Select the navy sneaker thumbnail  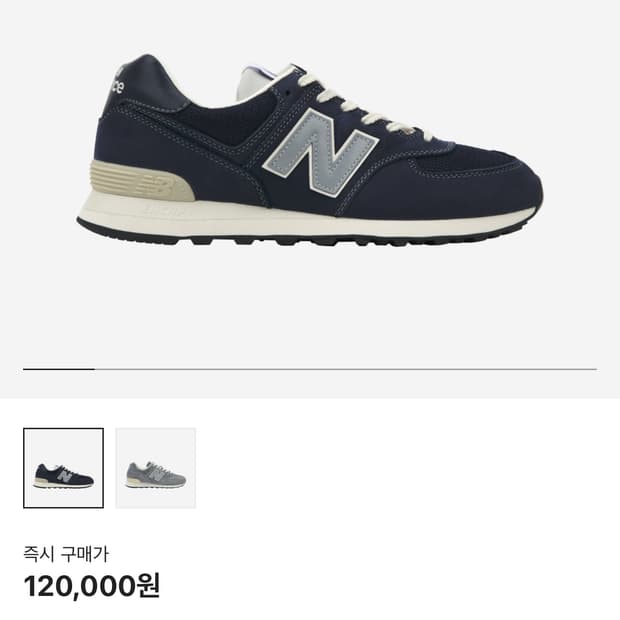tap(64, 468)
